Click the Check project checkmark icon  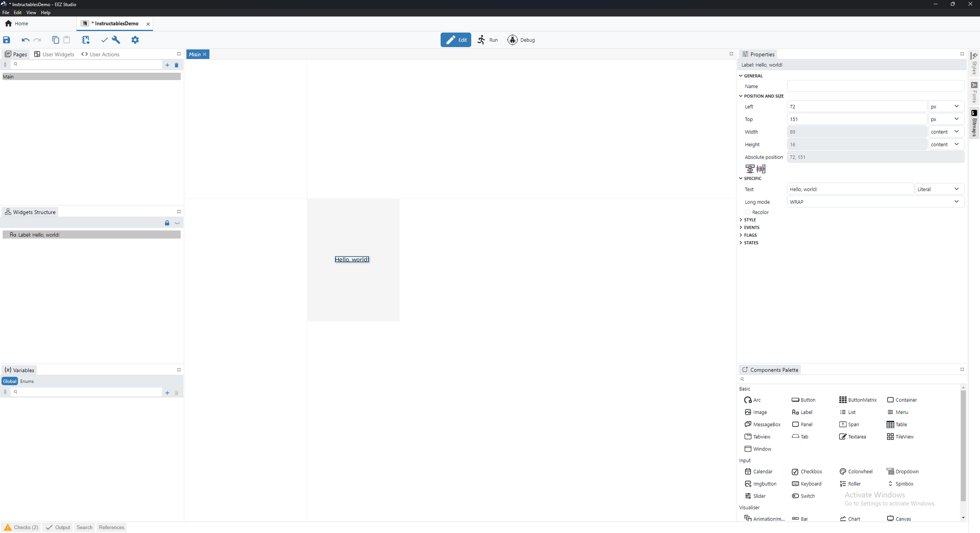tap(104, 40)
